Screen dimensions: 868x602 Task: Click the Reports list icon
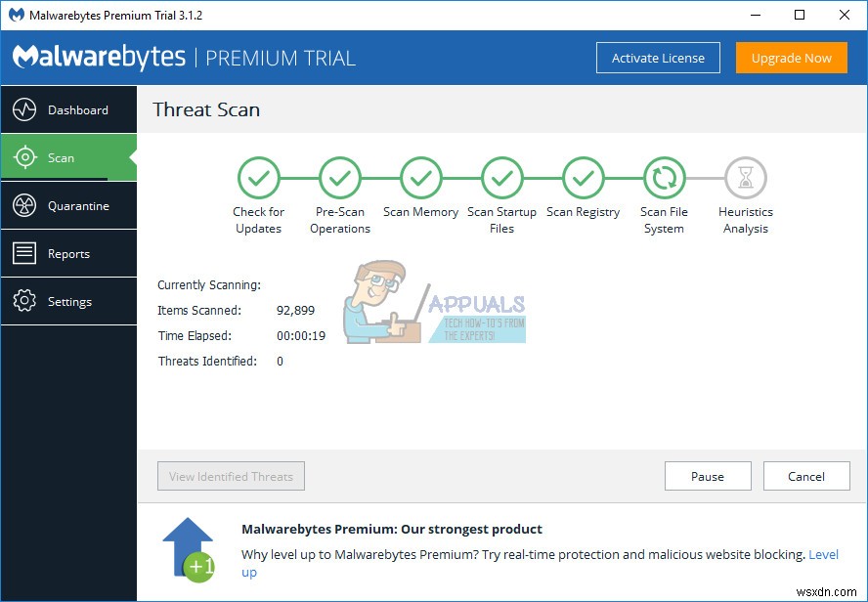(x=24, y=253)
